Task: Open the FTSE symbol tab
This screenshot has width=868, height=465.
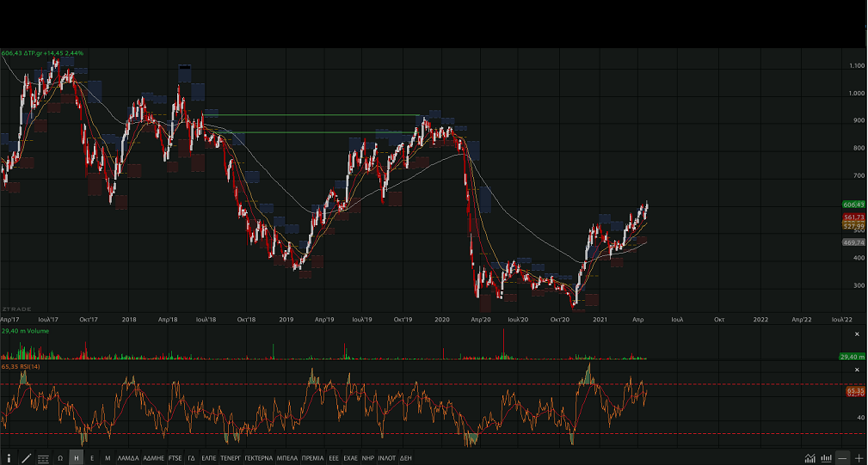Action: [x=175, y=458]
